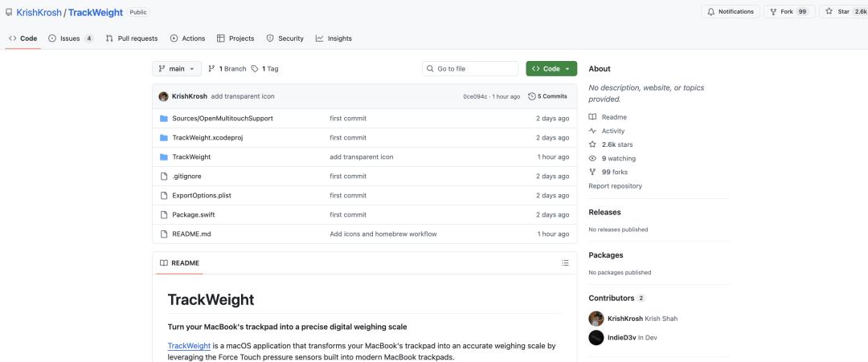
Task: Open contributor IndieD3v profile
Action: tap(633, 338)
